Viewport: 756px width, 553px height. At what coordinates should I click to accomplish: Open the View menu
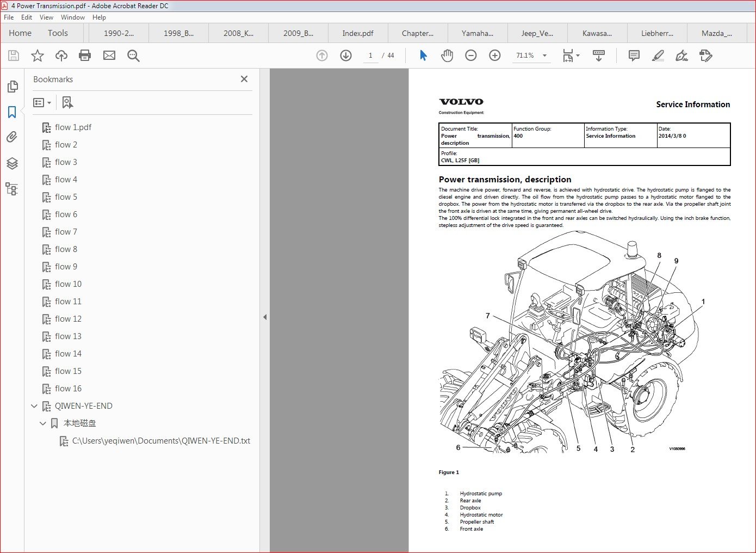tap(46, 17)
